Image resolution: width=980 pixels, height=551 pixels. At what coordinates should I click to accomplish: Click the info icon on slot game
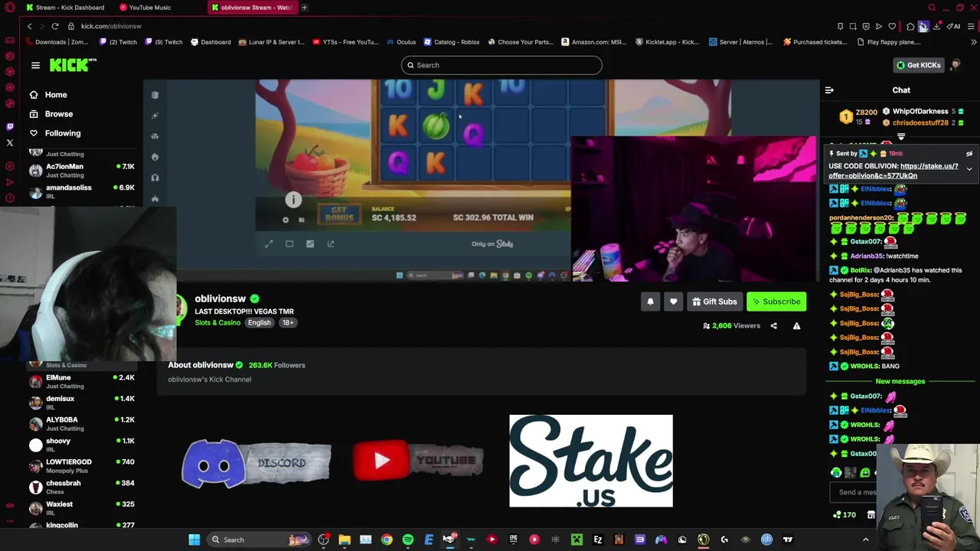pyautogui.click(x=293, y=201)
